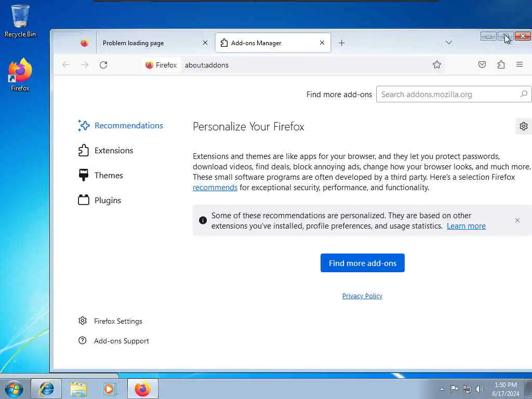The image size is (532, 399).
Task: Open Windows Explorer from the taskbar
Action: pyautogui.click(x=79, y=389)
